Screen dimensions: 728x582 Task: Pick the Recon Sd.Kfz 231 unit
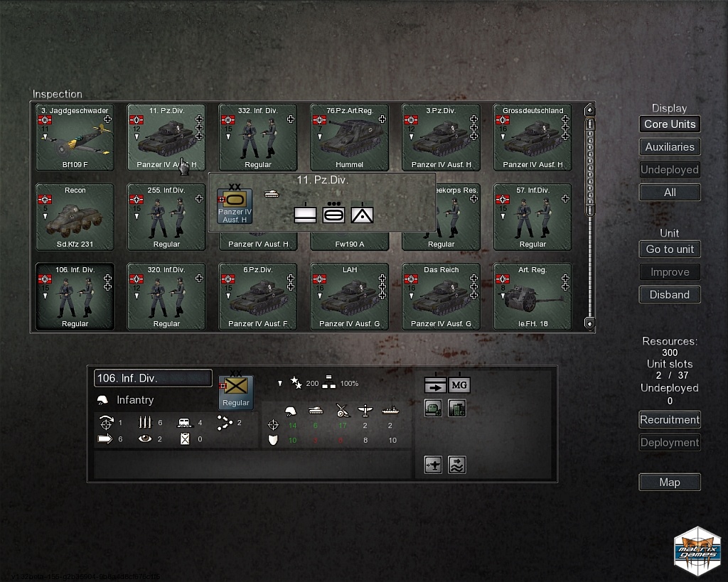click(75, 217)
